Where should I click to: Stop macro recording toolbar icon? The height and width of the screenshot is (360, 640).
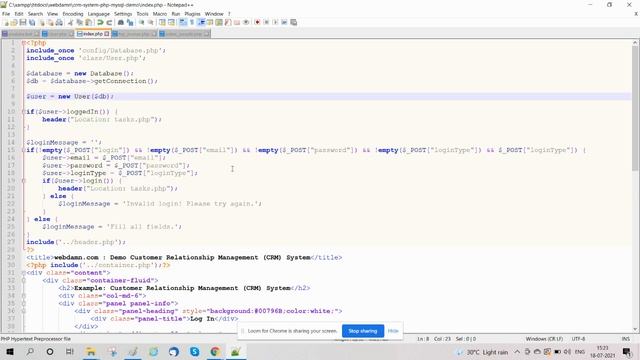(x=266, y=22)
